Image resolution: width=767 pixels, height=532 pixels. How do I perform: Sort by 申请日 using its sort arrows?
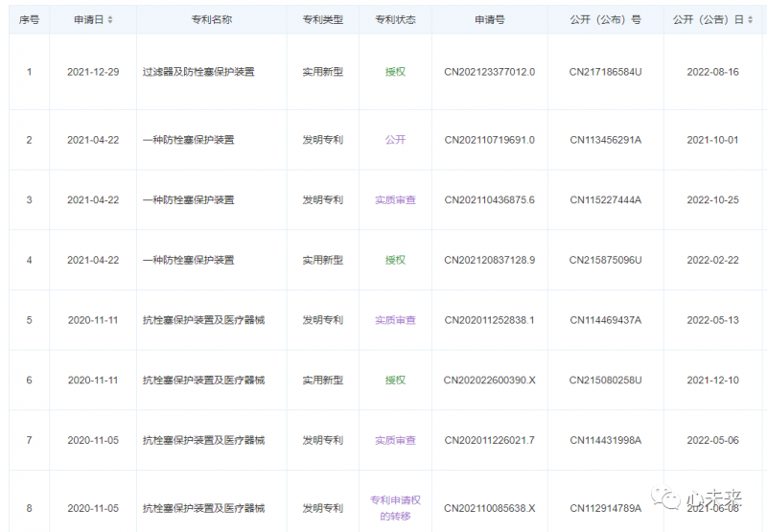[x=110, y=19]
